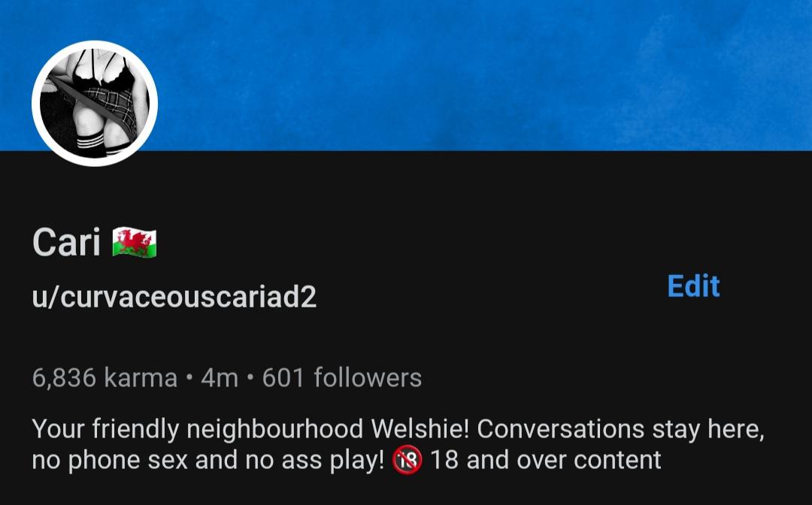Select the Welsh dragon flag emoji

pos(135,242)
